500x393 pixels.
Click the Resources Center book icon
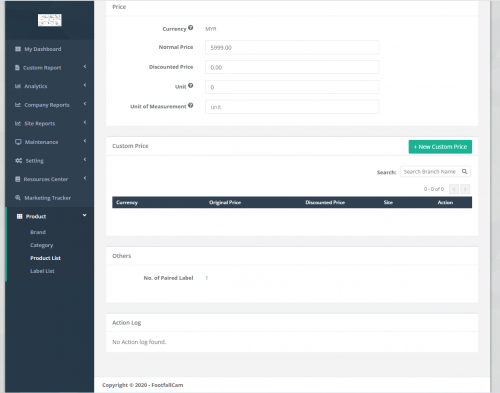[17, 179]
